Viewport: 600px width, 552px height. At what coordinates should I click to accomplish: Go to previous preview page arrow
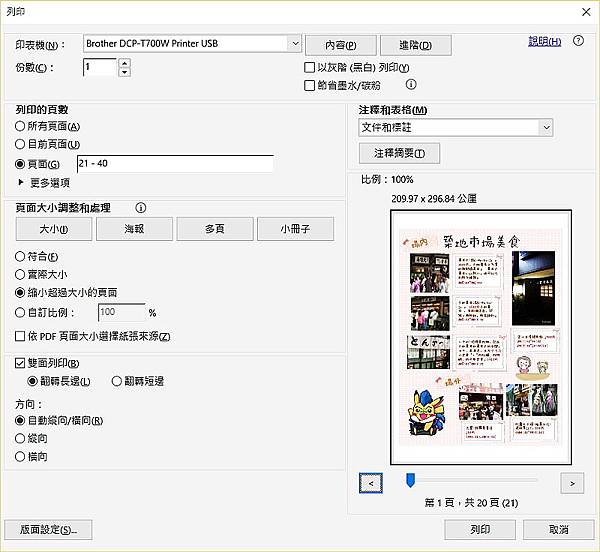point(371,483)
